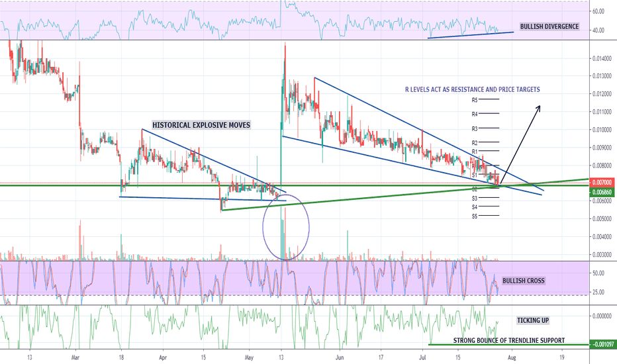Select the S4 support level label
Viewport: 617px width, 364px height.
click(475, 207)
